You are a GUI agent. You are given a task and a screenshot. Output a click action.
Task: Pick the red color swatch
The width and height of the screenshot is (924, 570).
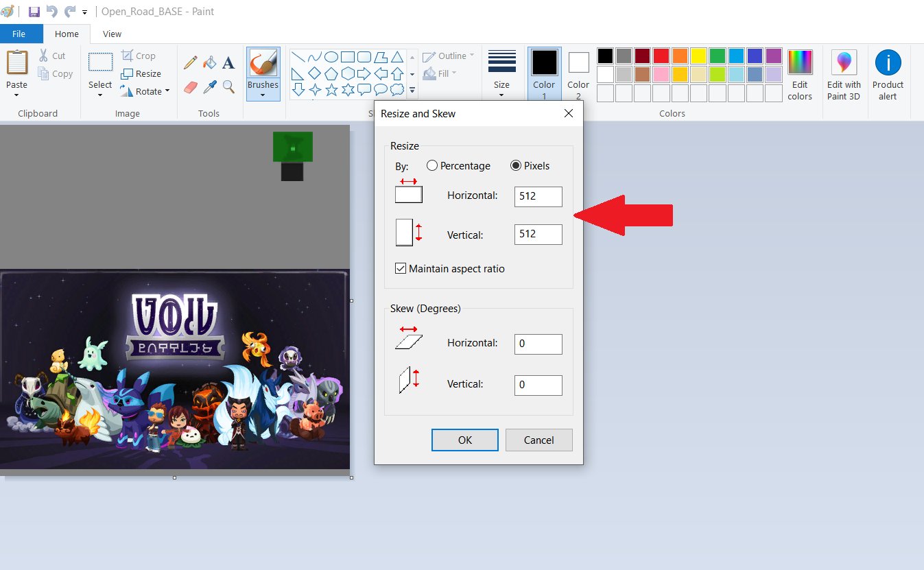coord(661,56)
